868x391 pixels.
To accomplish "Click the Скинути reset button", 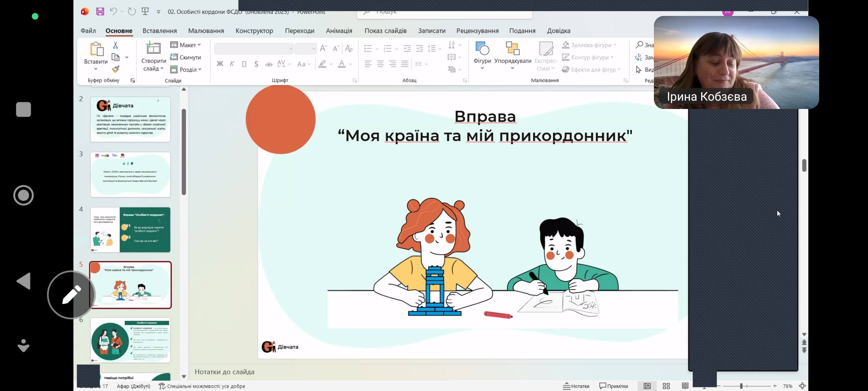I will click(x=186, y=57).
